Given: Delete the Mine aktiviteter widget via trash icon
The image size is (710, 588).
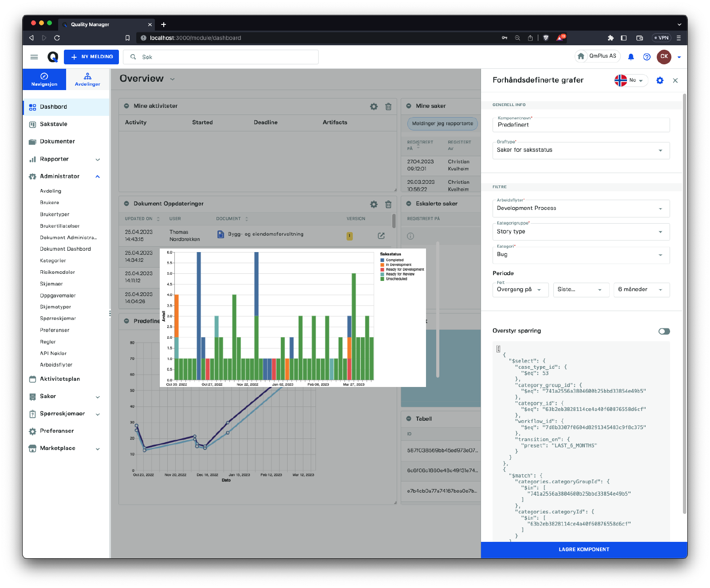Looking at the screenshot, I should 388,107.
